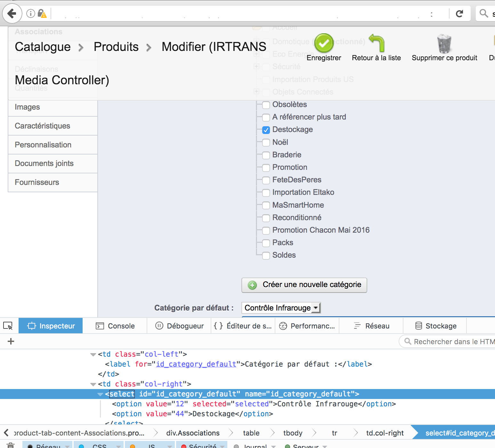Open the Catégorie par défaut dropdown
Screen dimensions: 495x448
281,308
